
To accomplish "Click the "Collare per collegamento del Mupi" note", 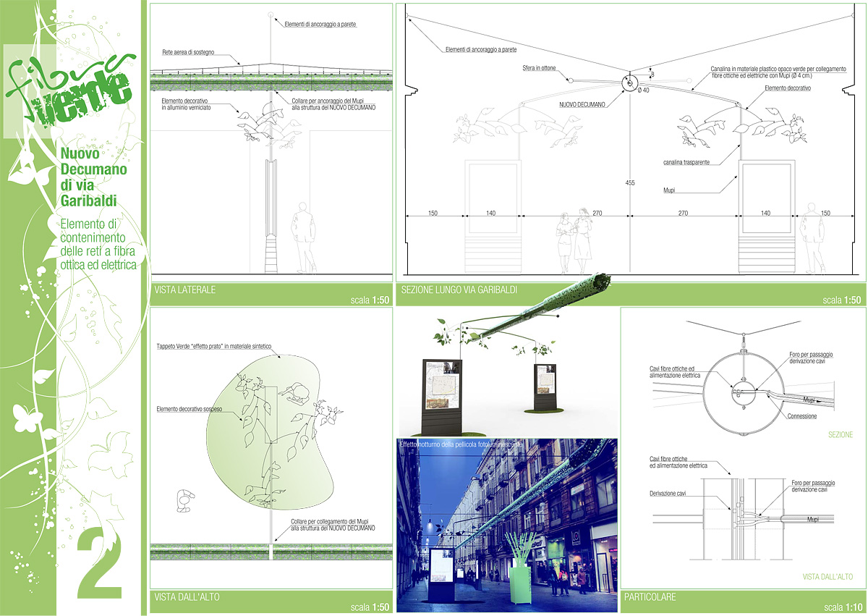I will 332,524.
